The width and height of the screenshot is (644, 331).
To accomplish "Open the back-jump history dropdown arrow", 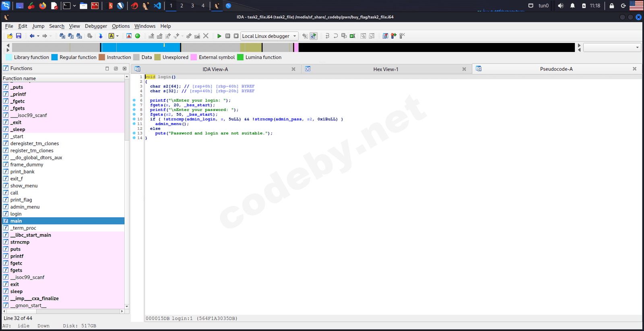I will click(38, 36).
